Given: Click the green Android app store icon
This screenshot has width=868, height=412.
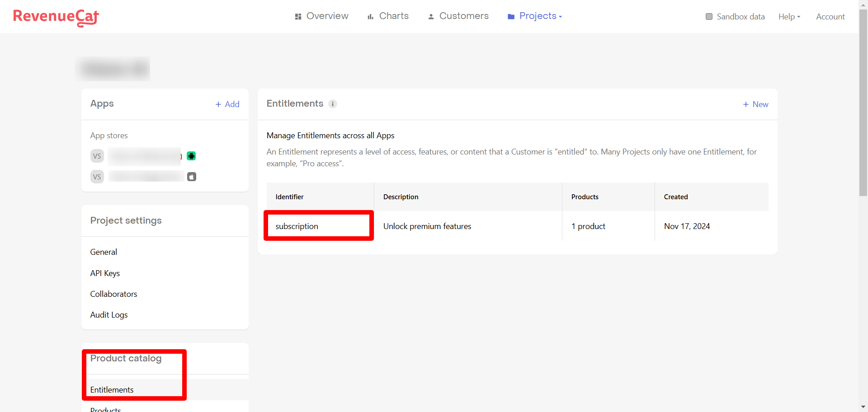Looking at the screenshot, I should [x=191, y=156].
